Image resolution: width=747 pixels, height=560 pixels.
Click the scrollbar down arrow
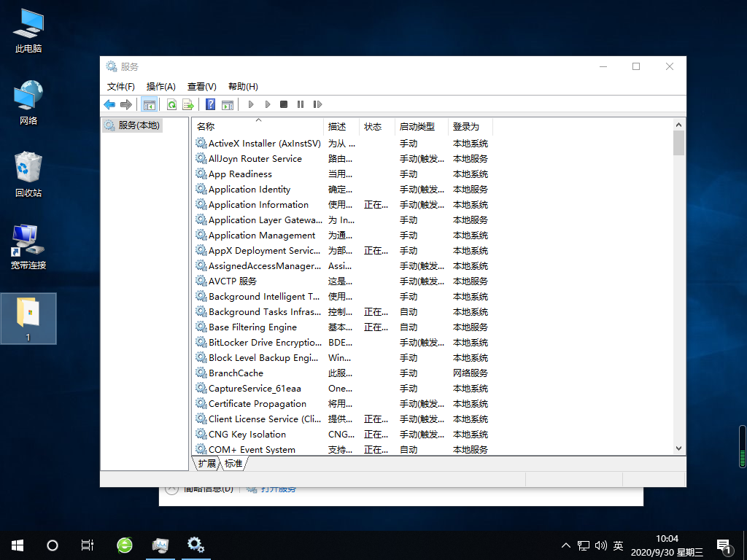tap(678, 448)
